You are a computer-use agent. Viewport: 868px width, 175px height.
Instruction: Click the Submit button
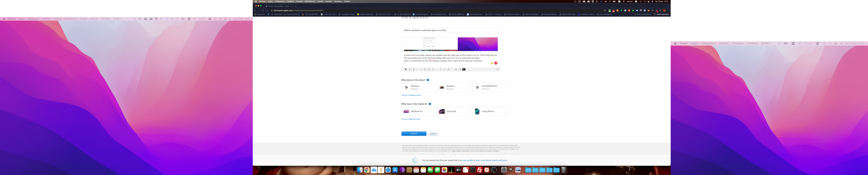pos(414,134)
